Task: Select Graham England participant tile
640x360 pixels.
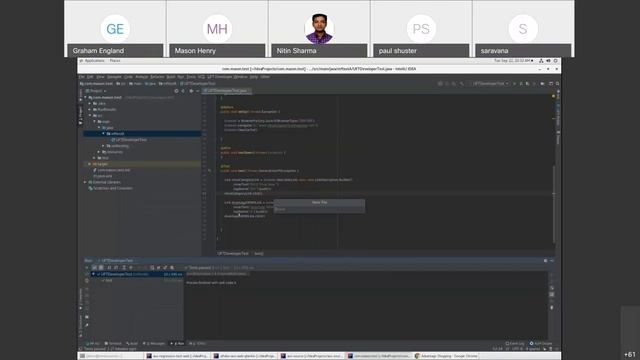Action: pyautogui.click(x=115, y=29)
